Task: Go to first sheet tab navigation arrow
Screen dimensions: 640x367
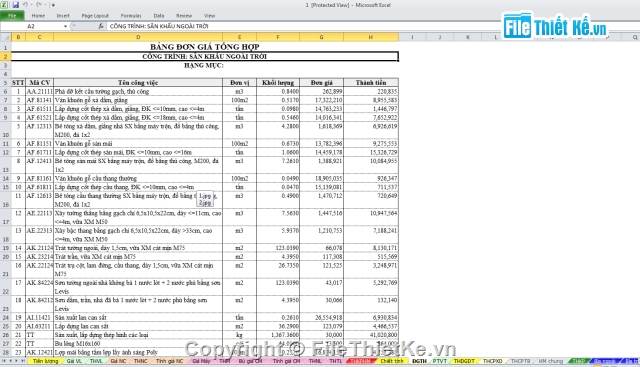Action: 4,361
